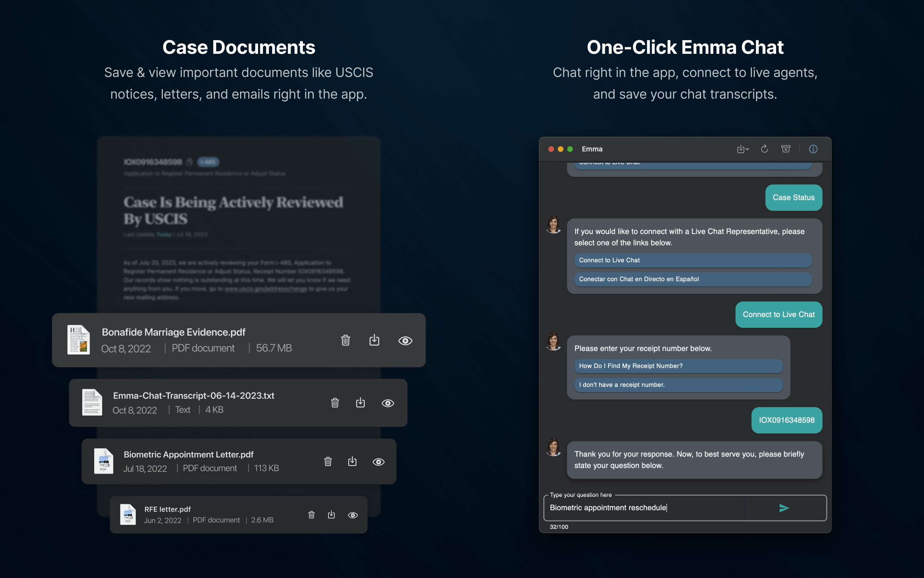Delete Emma-Chat-Transcript-06-14-2023.txt with trash icon

coord(335,402)
